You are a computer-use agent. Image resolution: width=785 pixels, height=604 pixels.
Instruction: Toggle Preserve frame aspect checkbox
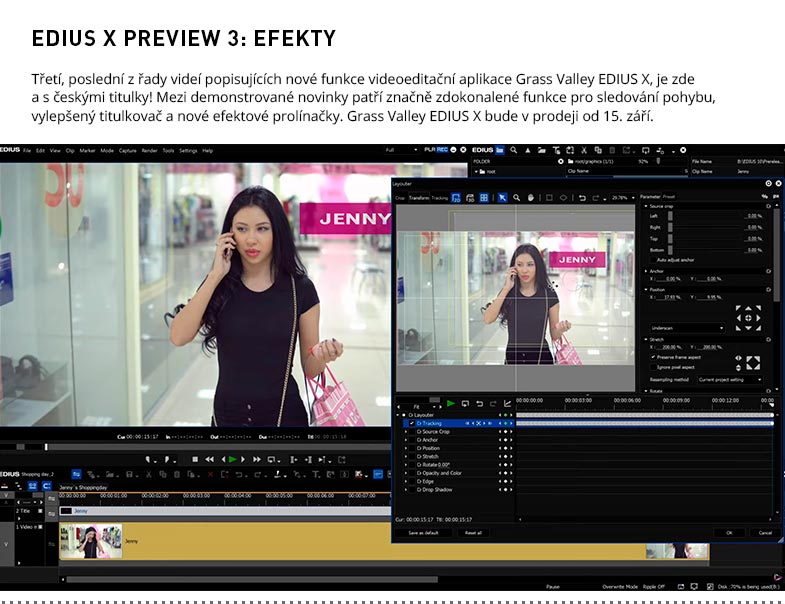(x=653, y=357)
